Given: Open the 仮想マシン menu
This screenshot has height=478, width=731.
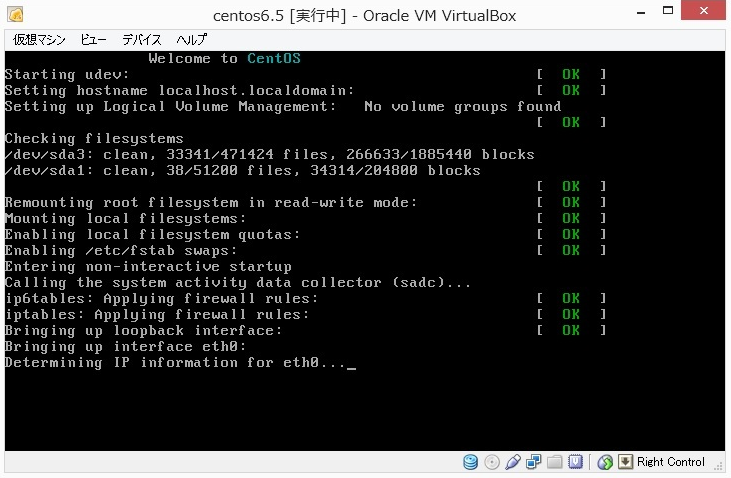Looking at the screenshot, I should 39,40.
